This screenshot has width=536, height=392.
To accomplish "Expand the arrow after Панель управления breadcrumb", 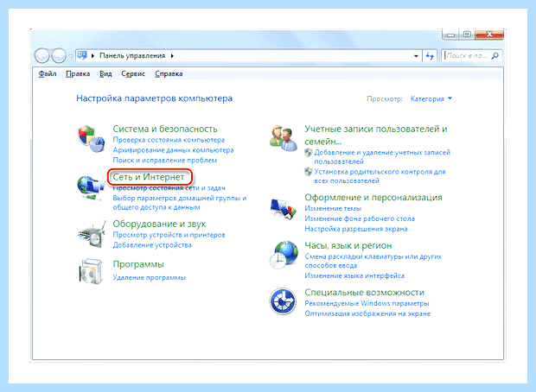I will pyautogui.click(x=172, y=55).
